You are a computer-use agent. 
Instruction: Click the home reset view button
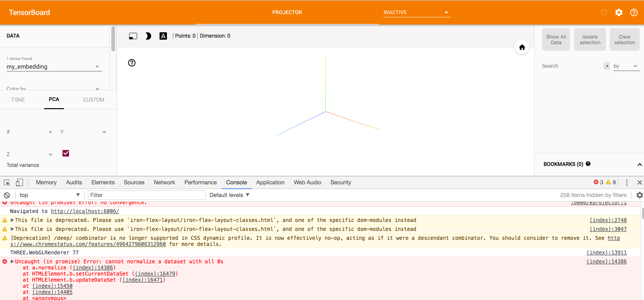coord(522,47)
